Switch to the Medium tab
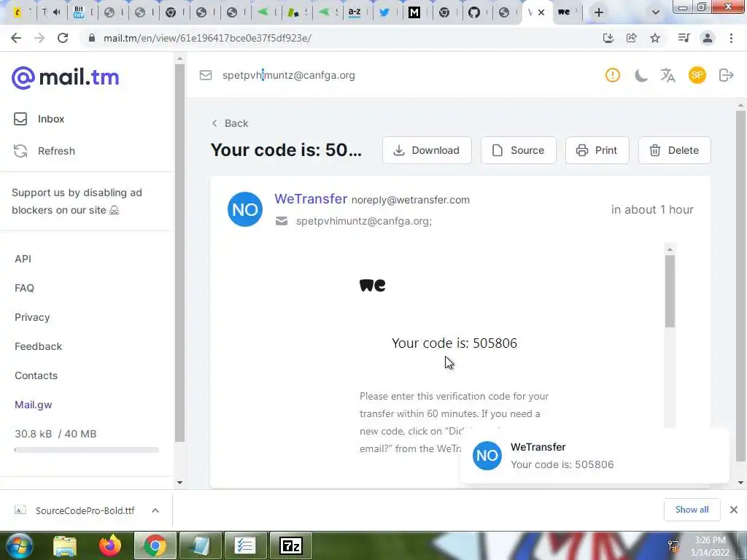Viewport: 747px width, 560px height. pos(414,13)
